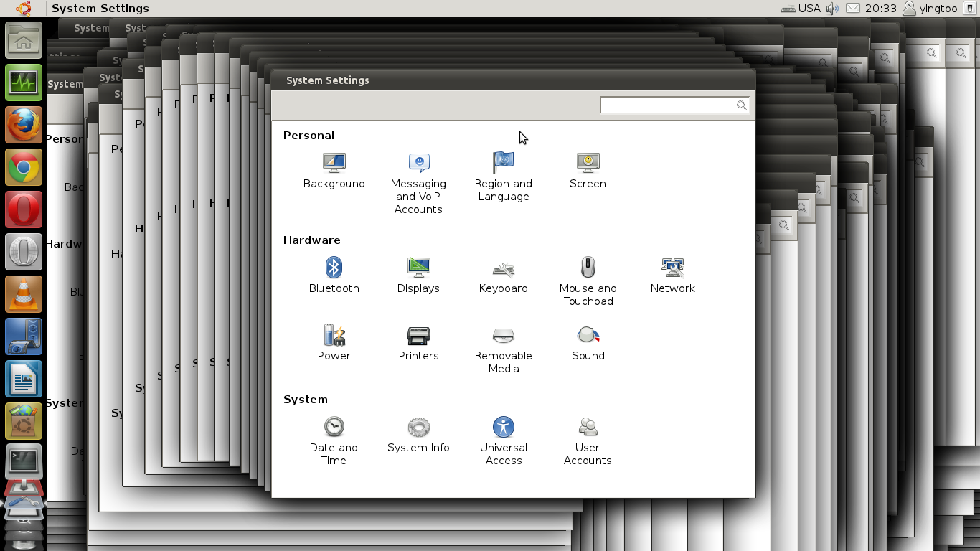Open the Background settings
This screenshot has height=551, width=980.
click(334, 171)
